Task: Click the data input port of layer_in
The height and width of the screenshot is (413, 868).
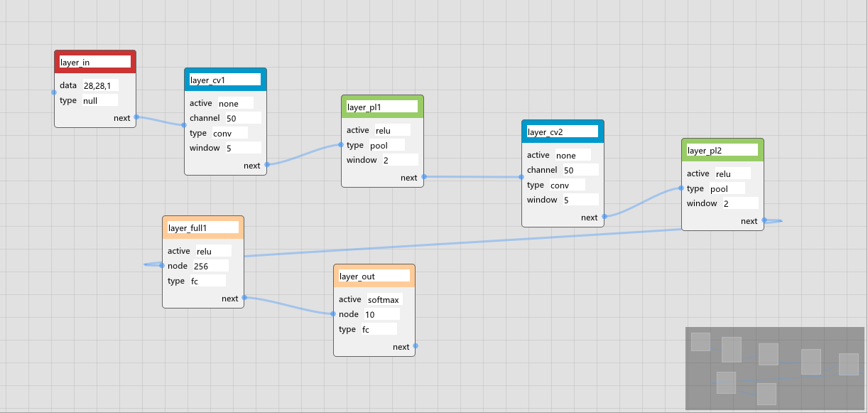Action: [x=54, y=92]
